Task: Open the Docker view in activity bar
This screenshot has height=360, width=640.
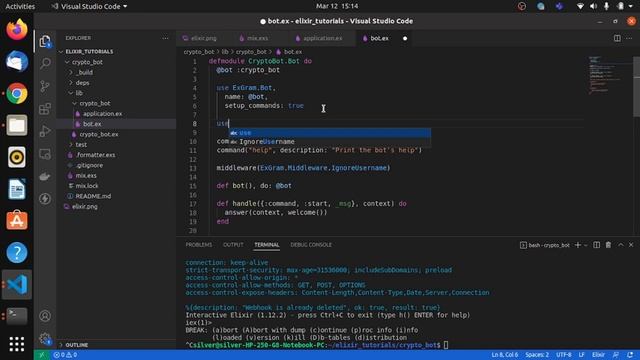Action: (45, 176)
